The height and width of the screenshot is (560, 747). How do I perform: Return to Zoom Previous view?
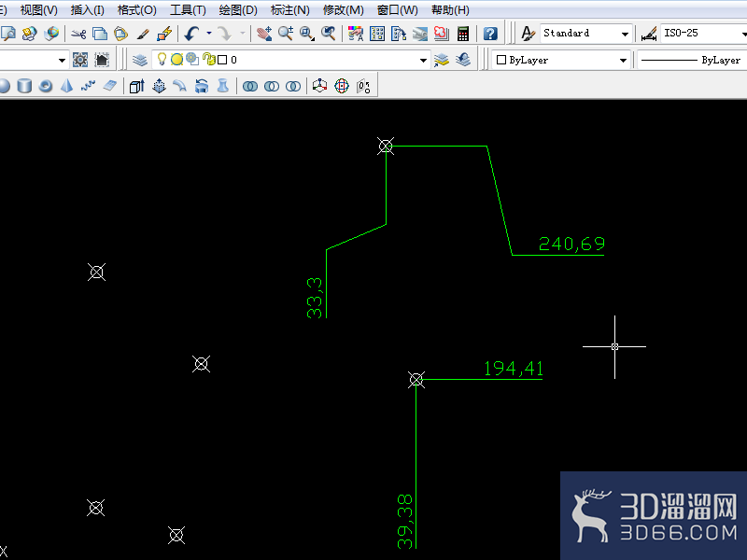click(329, 34)
